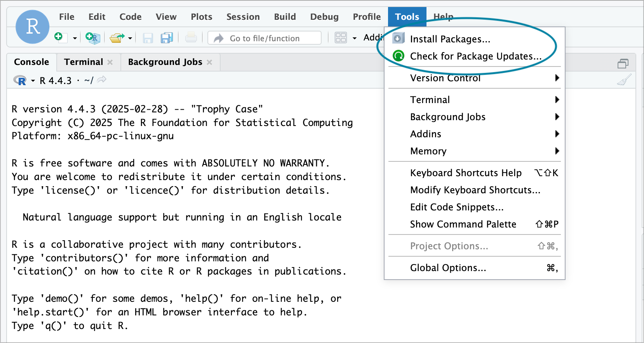Open the Edit menu
Screen dimensions: 644x343
[97, 17]
